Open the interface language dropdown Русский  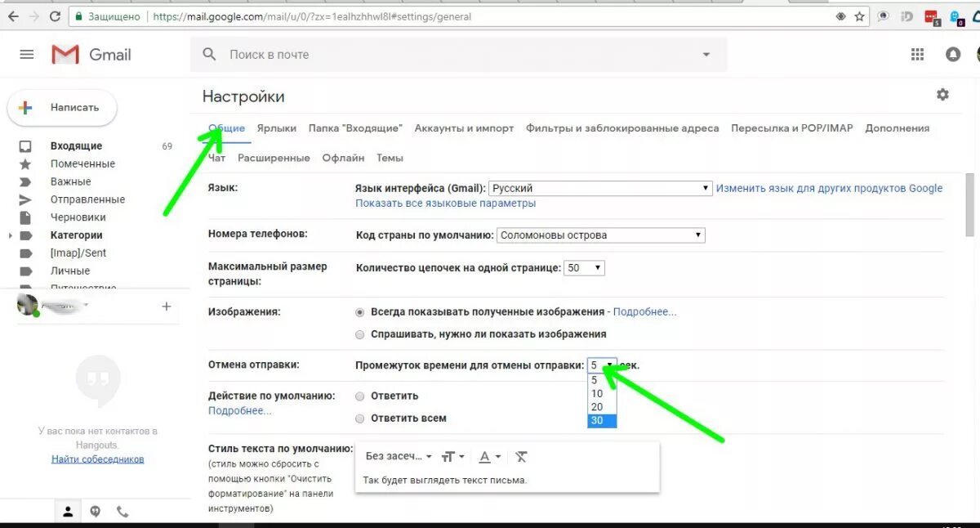600,188
